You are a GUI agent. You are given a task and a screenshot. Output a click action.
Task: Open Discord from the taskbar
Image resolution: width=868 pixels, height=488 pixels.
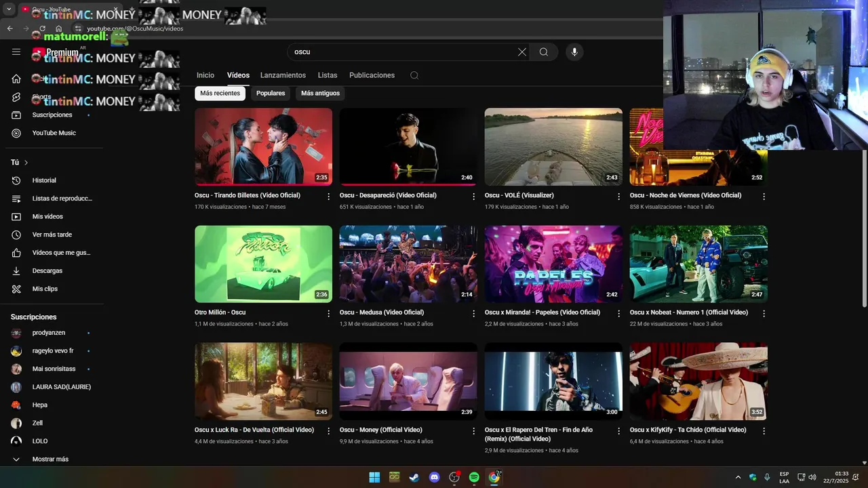pyautogui.click(x=435, y=477)
